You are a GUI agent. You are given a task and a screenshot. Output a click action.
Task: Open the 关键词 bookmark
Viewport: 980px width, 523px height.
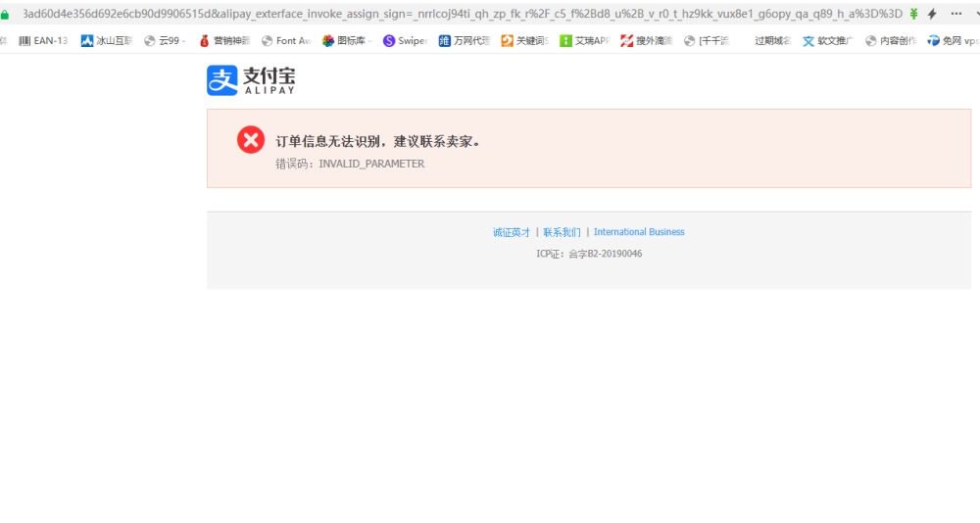[525, 40]
